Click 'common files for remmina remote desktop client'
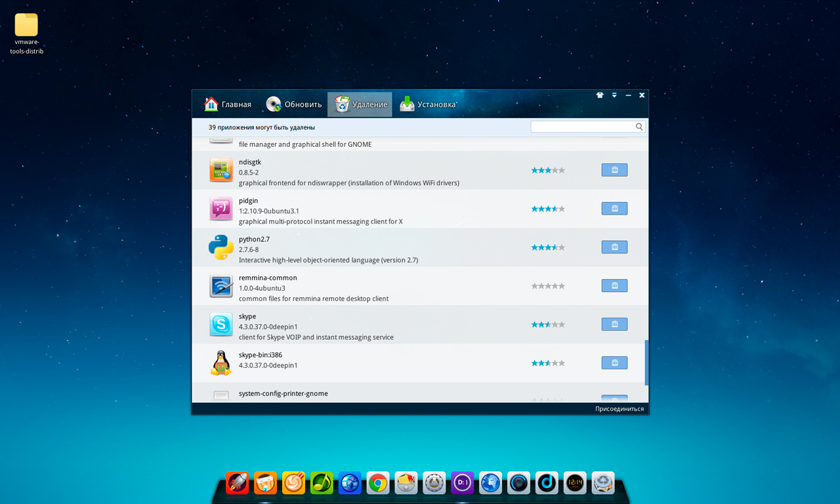This screenshot has width=840, height=504. tap(314, 299)
